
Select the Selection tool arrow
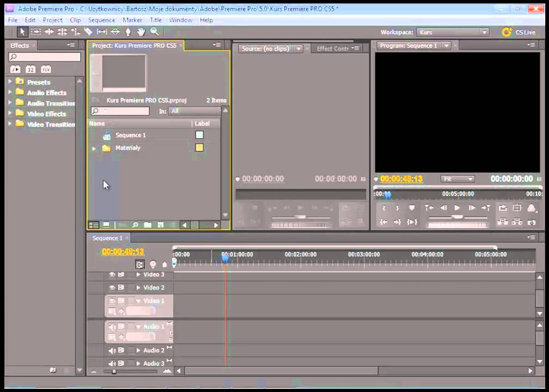click(x=22, y=32)
